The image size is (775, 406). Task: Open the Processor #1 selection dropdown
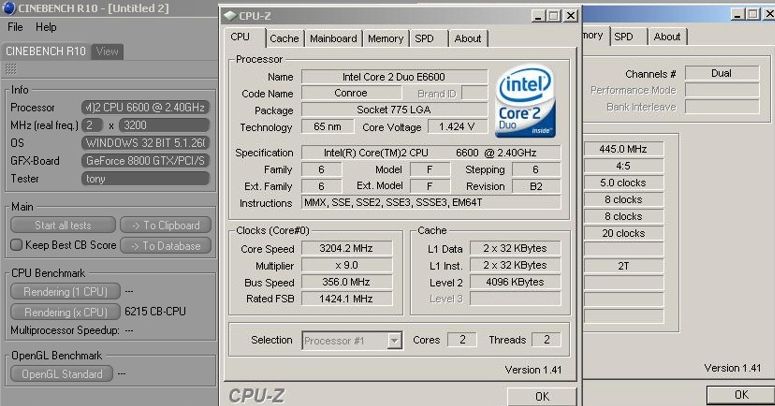394,340
